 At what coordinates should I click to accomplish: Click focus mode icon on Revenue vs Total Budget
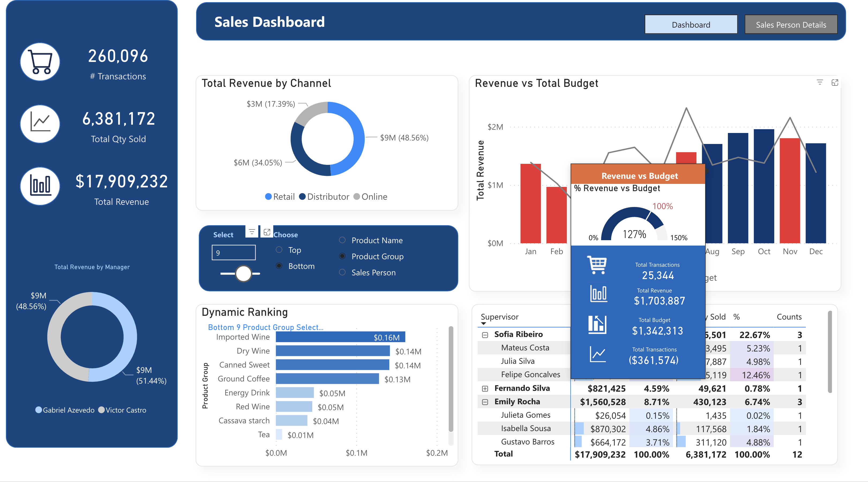tap(835, 83)
